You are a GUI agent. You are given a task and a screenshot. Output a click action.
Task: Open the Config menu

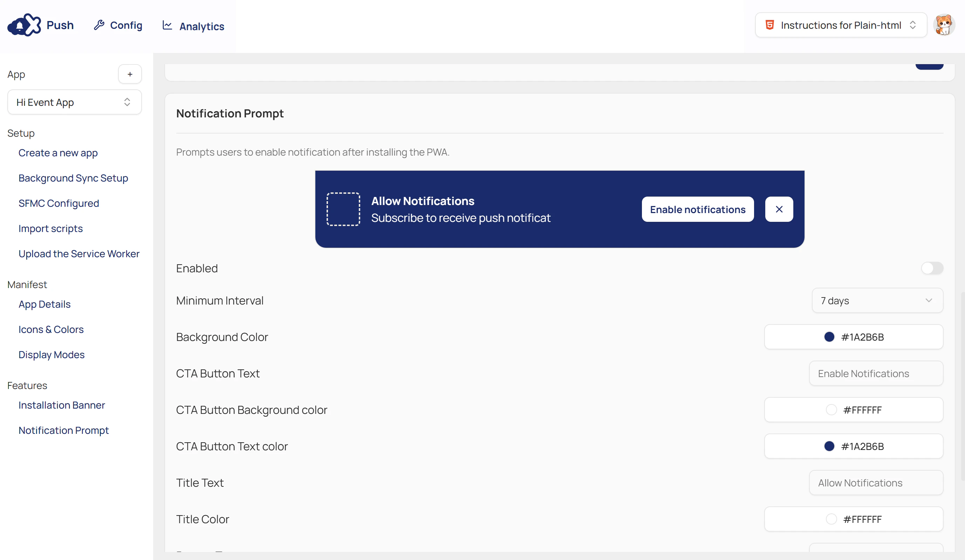click(x=118, y=25)
